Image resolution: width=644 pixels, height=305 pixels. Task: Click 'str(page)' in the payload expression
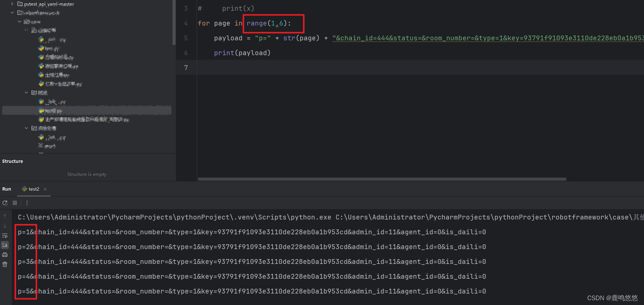coord(301,38)
